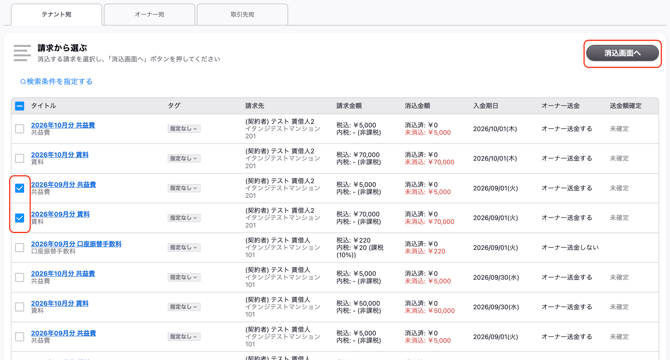The height and width of the screenshot is (360, 670).
Task: Open the 2026年09月分 口座振替手数料 invoice link
Action: [x=76, y=244]
